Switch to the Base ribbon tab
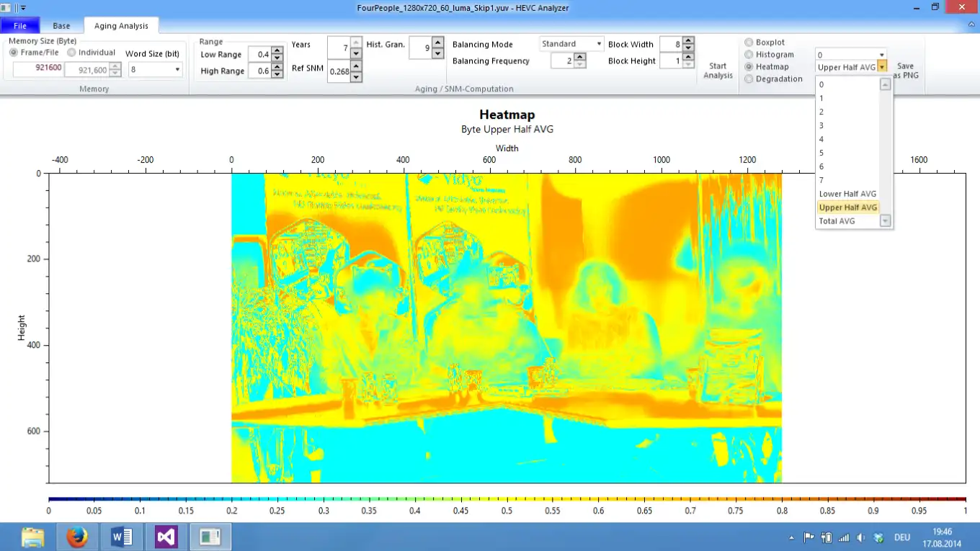Viewport: 980px width, 551px height. pyautogui.click(x=61, y=26)
